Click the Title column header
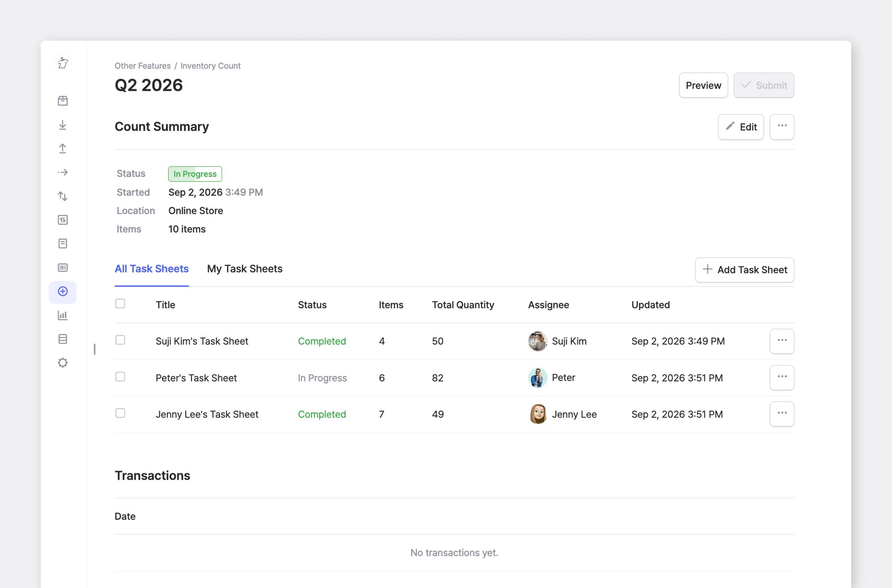The width and height of the screenshot is (892, 588). coord(165,305)
